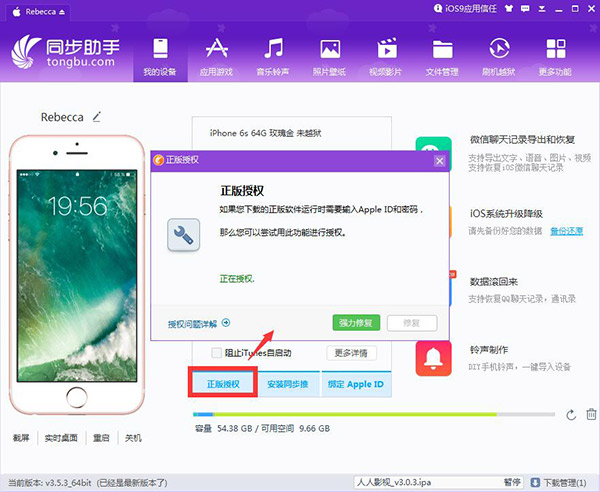Click the iPhone screen preview thumbnail
This screenshot has width=600, height=492.
pos(77,275)
